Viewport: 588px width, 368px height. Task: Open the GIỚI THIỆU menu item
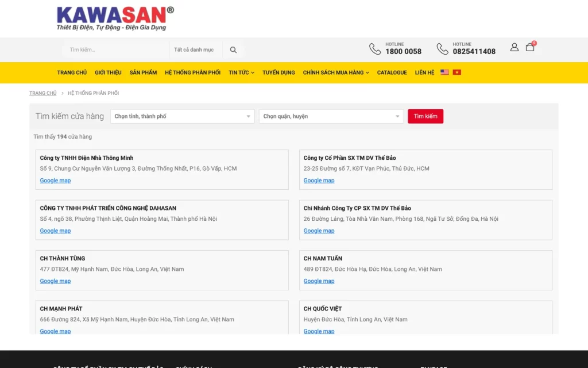pos(108,72)
